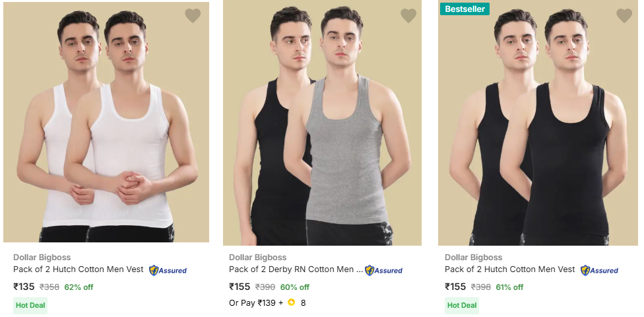Click the SuperCoin icon beside Or Pay ₹139
This screenshot has width=644, height=317.
(x=291, y=303)
